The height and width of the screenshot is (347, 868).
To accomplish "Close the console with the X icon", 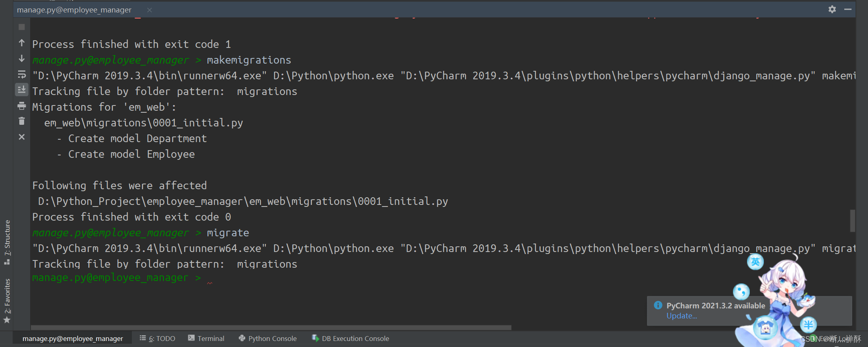I will 22,137.
